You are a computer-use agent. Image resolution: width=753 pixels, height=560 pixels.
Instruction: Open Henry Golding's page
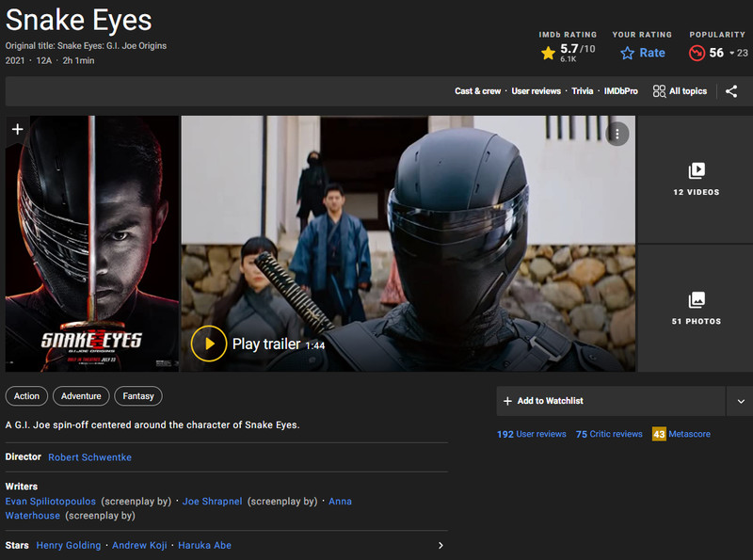point(69,545)
